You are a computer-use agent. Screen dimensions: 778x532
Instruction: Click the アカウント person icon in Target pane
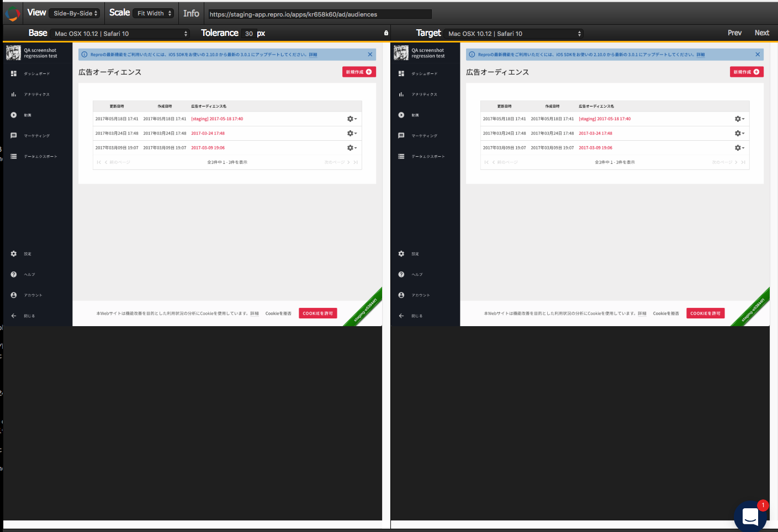401,295
